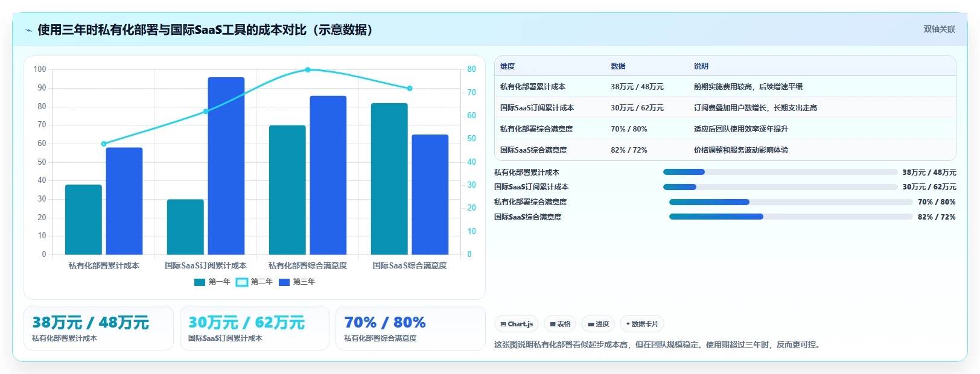Click table row cell 国际SaaS综合满意度
980x374 pixels.
[x=533, y=150]
